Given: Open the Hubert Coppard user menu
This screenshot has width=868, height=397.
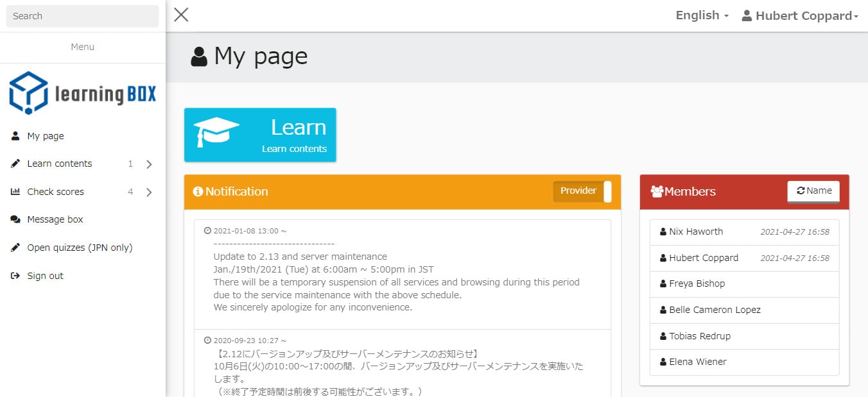Looking at the screenshot, I should pos(800,16).
